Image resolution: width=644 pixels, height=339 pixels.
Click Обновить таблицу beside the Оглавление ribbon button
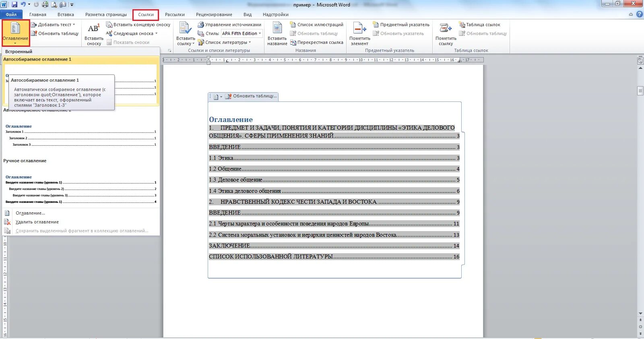tap(55, 33)
